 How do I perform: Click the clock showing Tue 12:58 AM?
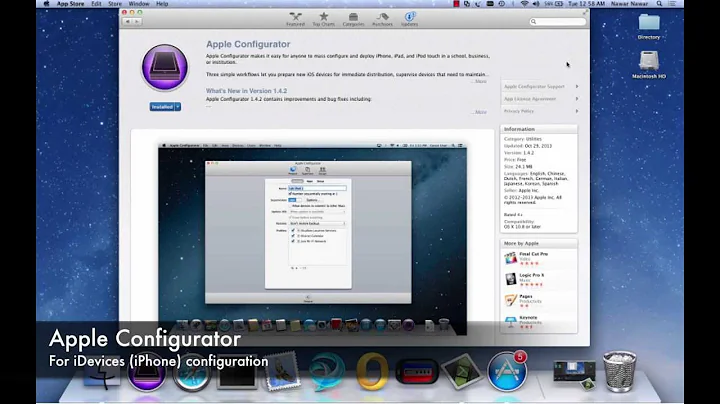[x=586, y=4]
